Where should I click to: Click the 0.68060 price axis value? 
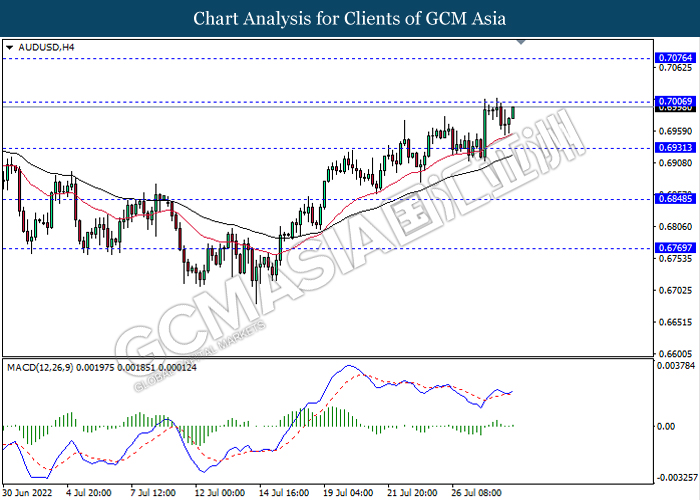(675, 227)
